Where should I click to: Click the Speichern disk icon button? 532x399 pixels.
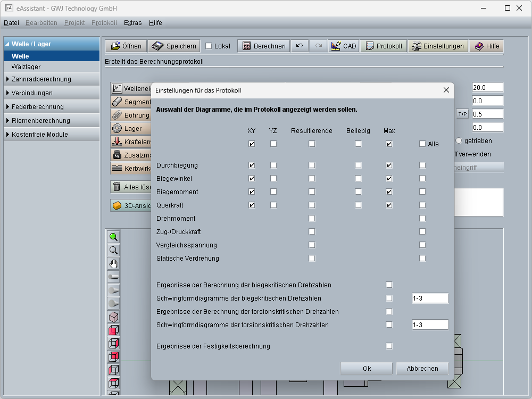coord(174,46)
